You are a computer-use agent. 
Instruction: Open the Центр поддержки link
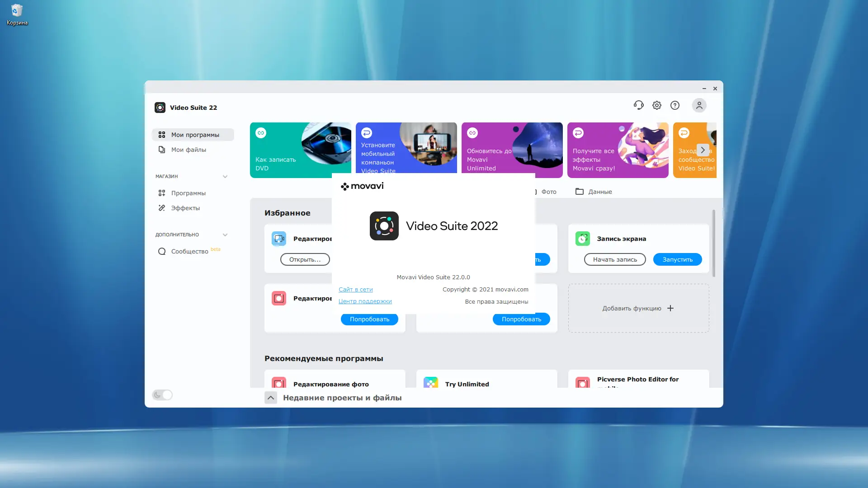pyautogui.click(x=365, y=301)
